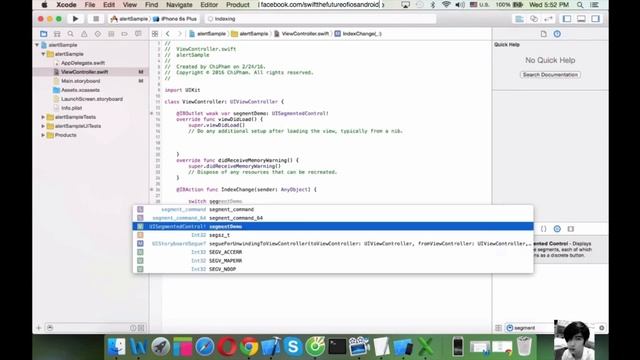Screen dimensions: 640x360
Task: Choose segment_command_64 autocomplete suggestion
Action: (333, 218)
